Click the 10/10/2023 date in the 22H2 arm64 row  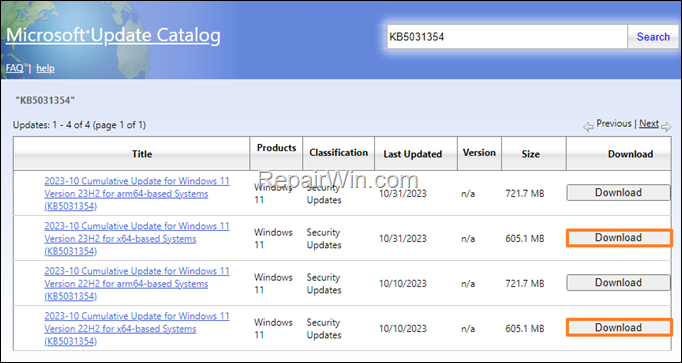tap(403, 283)
